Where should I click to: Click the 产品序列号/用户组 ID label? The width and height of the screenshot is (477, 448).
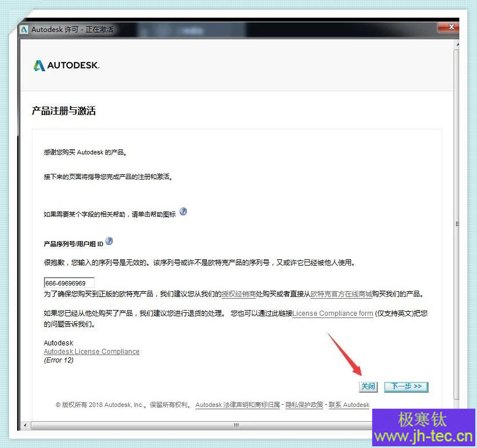coord(74,244)
